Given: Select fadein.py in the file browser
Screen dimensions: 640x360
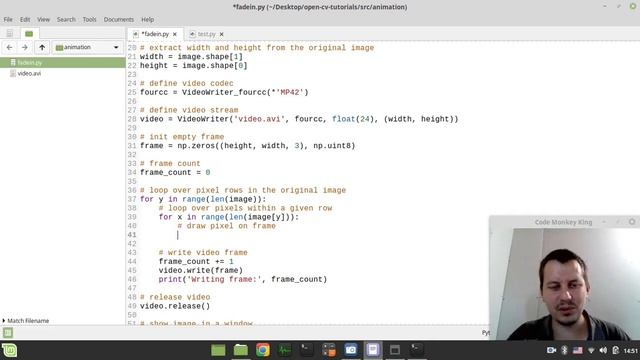Looking at the screenshot, I should (x=62, y=62).
